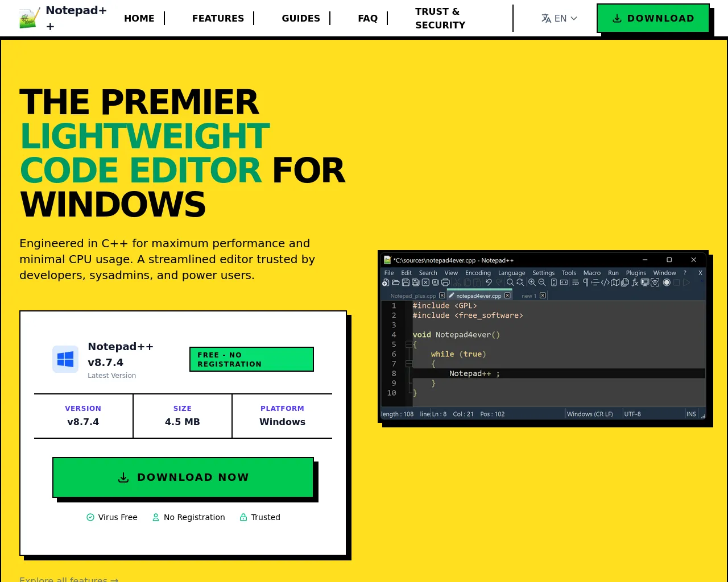Image resolution: width=728 pixels, height=582 pixels.
Task: Collapse the fold marker at line 7
Action: click(408, 364)
